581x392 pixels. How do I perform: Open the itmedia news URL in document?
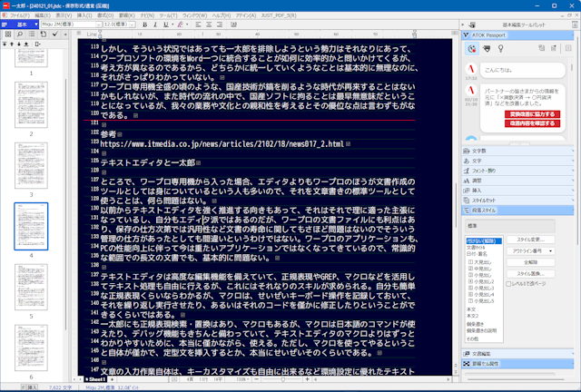coord(222,144)
